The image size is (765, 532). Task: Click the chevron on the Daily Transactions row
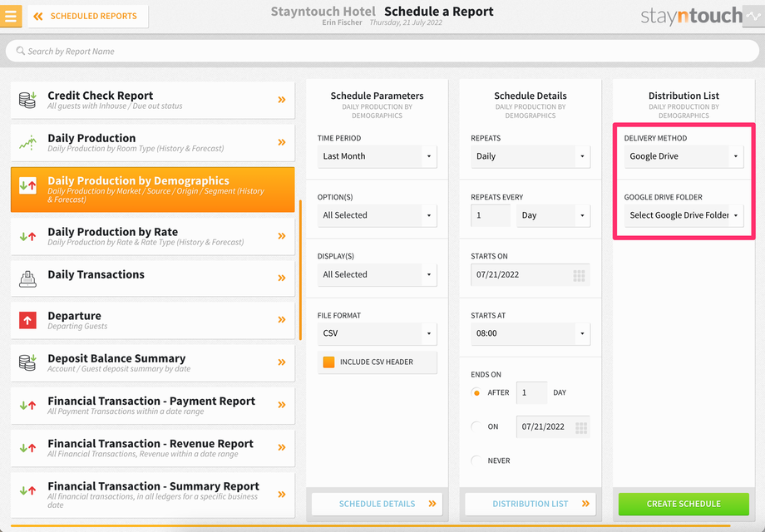click(282, 278)
